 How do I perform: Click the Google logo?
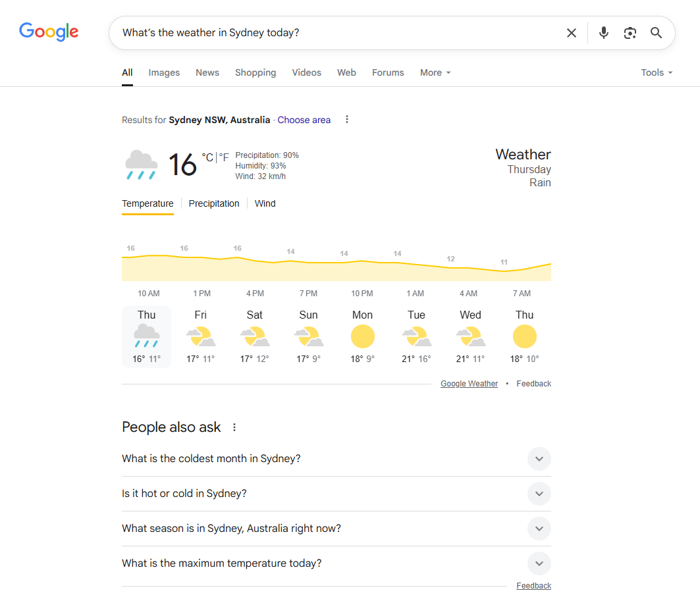[49, 32]
